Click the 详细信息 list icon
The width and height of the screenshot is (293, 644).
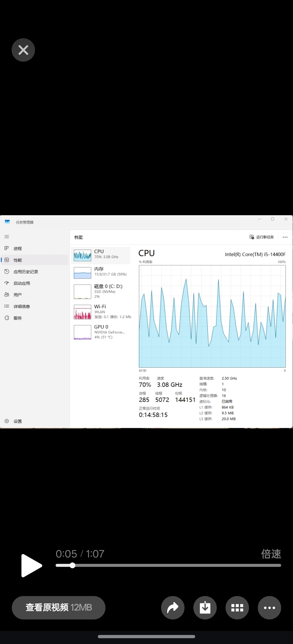[7, 306]
